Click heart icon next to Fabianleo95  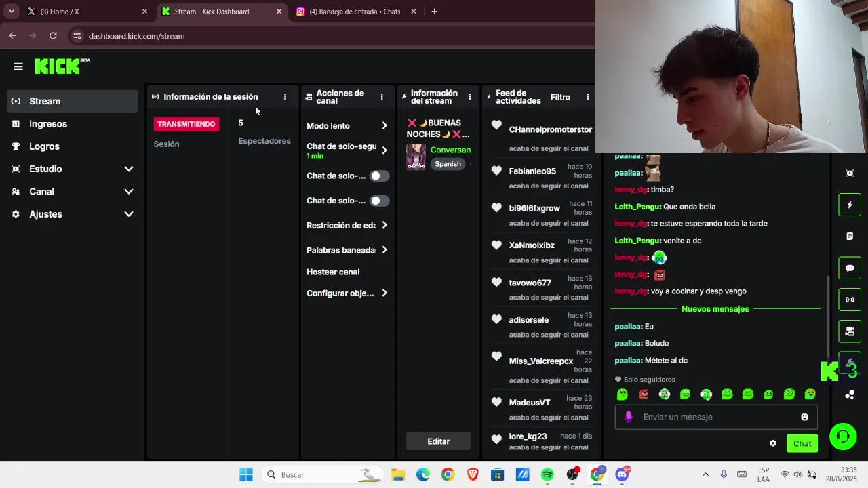pyautogui.click(x=496, y=171)
